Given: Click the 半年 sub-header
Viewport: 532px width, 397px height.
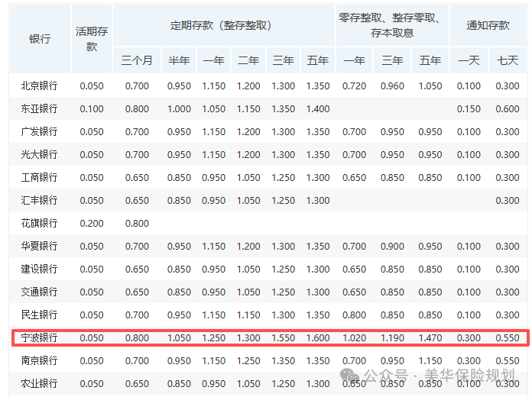Looking at the screenshot, I should tap(179, 60).
